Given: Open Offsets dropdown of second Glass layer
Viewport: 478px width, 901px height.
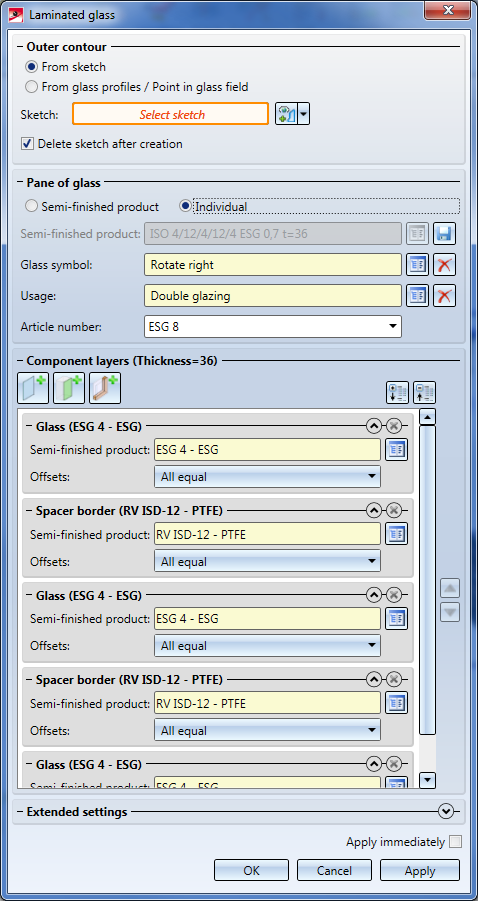Looking at the screenshot, I should coord(267,646).
